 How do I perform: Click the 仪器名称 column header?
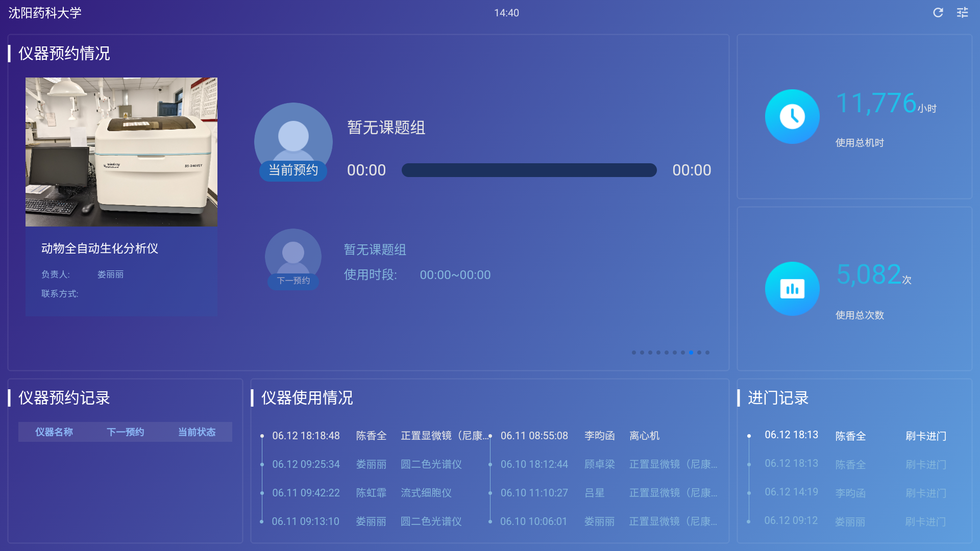pyautogui.click(x=54, y=432)
